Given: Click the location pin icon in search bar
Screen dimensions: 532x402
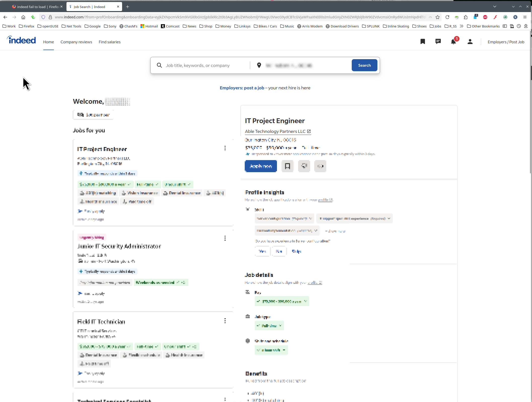Looking at the screenshot, I should 259,65.
